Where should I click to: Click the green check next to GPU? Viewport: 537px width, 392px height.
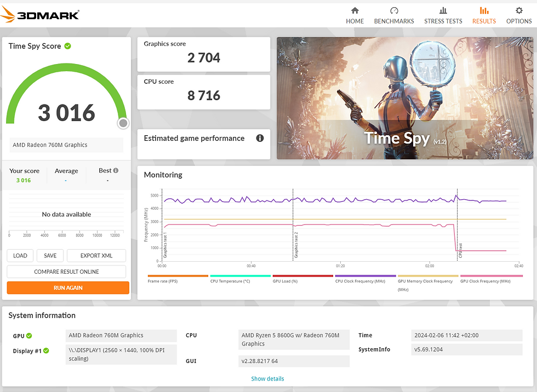(29, 336)
